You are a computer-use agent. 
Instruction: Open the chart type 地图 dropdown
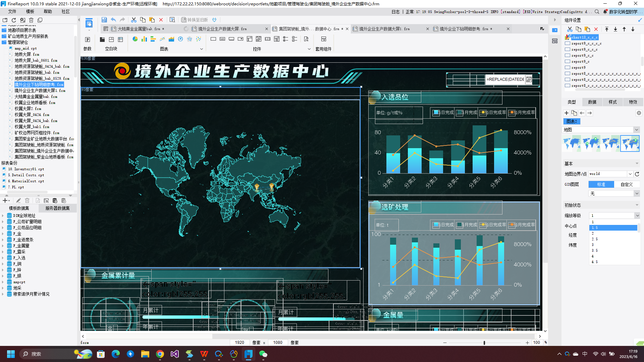point(636,130)
